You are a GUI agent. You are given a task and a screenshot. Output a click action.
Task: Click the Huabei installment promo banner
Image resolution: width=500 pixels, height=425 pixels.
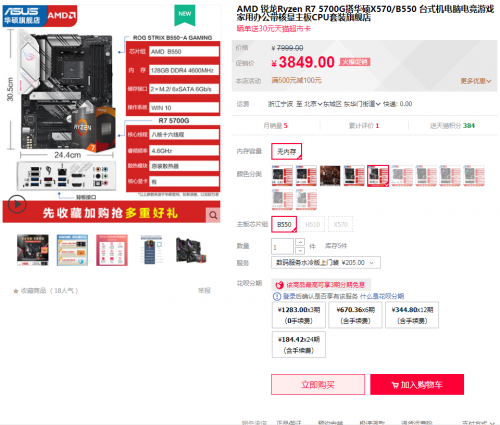(x=321, y=285)
